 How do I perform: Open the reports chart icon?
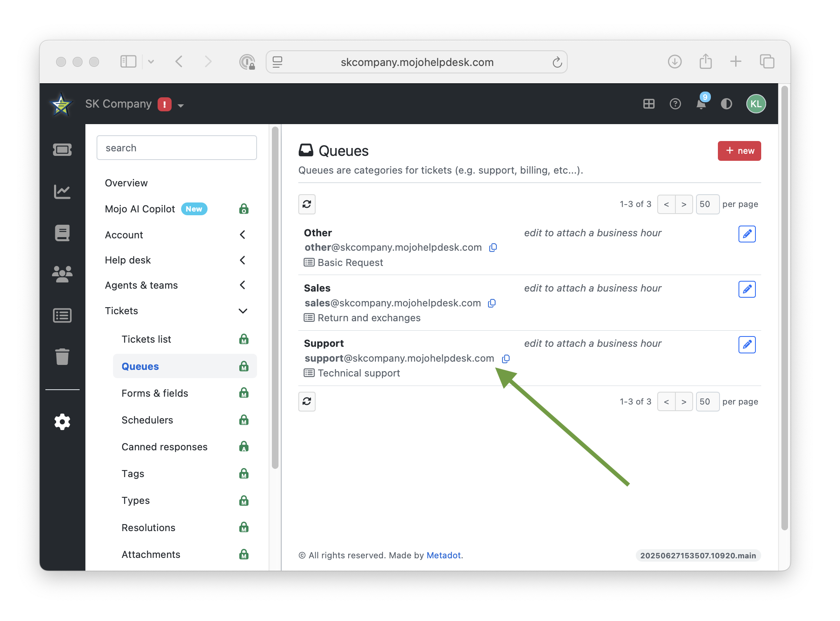tap(62, 191)
